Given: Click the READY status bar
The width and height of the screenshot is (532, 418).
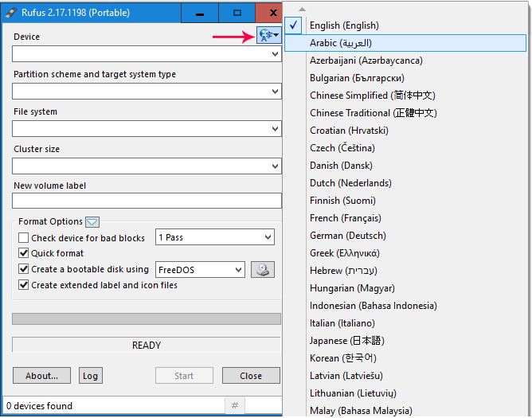Looking at the screenshot, I should click(147, 345).
